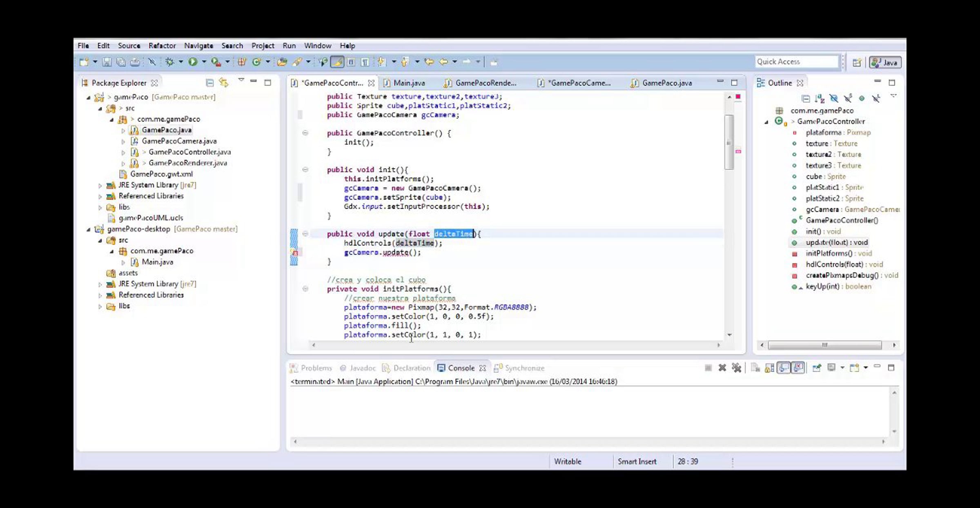
Task: Toggle Show Console on standard output change
Action: coord(784,368)
